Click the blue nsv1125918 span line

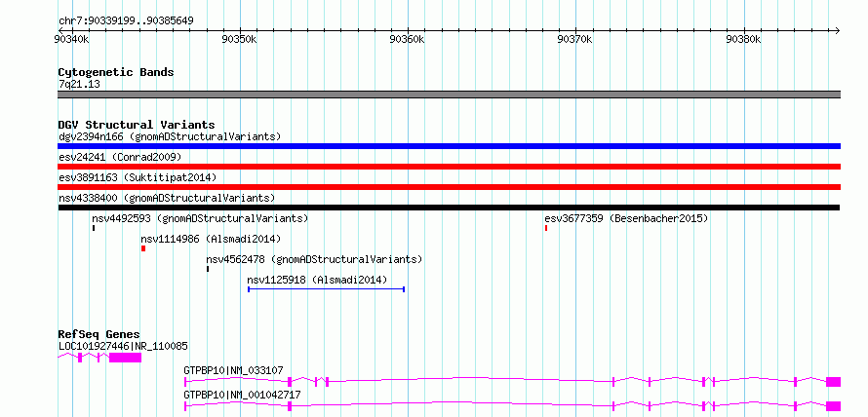click(326, 289)
